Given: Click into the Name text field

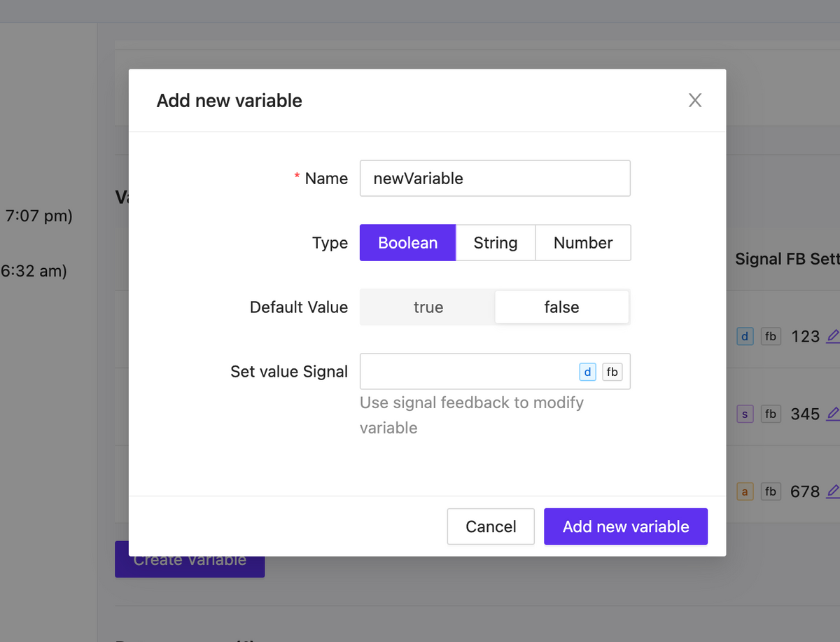Looking at the screenshot, I should coord(494,179).
